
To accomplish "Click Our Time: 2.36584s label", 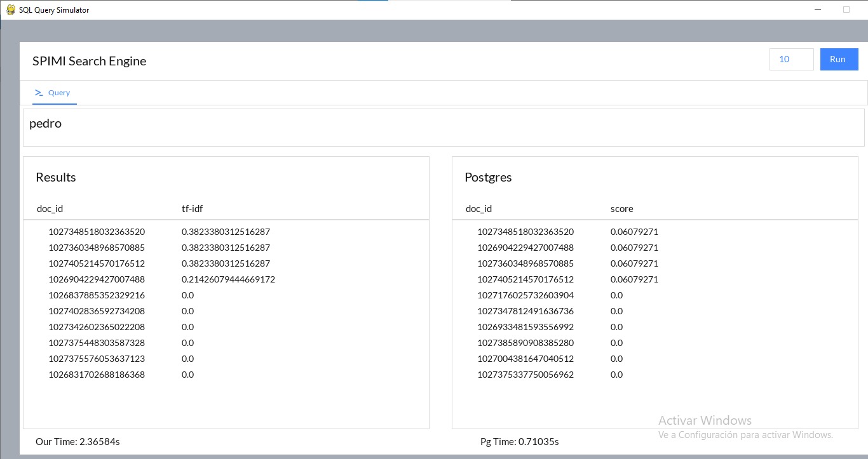I will click(78, 442).
